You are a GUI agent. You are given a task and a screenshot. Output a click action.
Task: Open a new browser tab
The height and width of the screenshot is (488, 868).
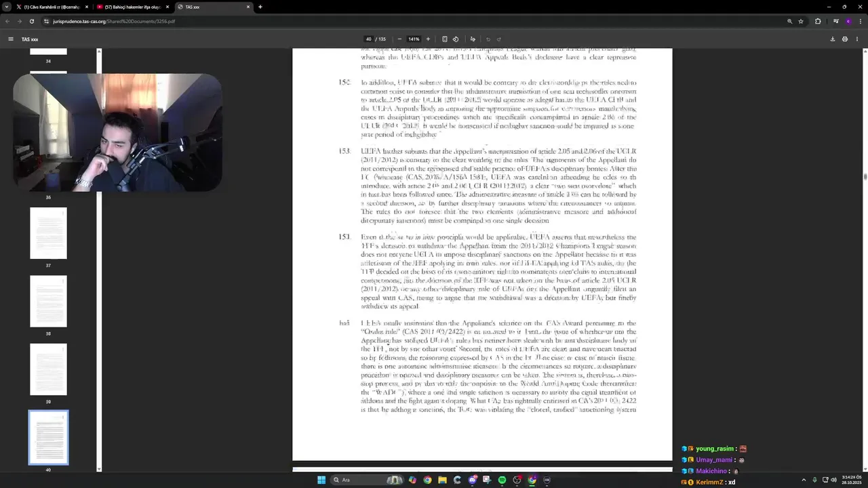point(260,7)
